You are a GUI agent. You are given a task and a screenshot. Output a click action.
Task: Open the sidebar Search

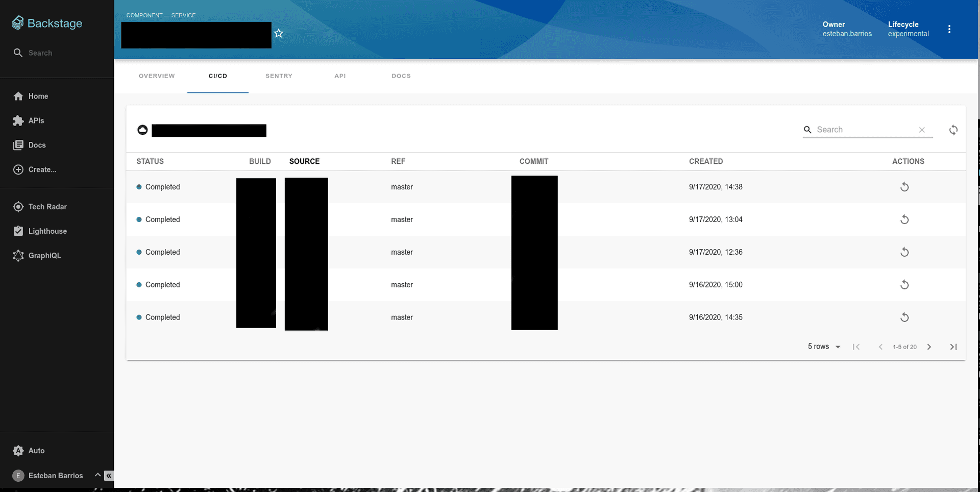(x=33, y=53)
